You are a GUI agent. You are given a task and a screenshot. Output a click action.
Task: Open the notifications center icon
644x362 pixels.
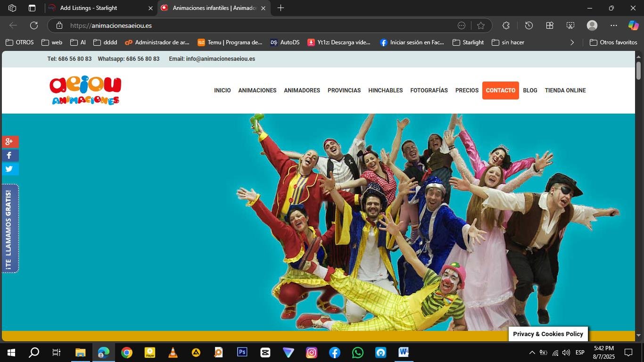click(628, 353)
